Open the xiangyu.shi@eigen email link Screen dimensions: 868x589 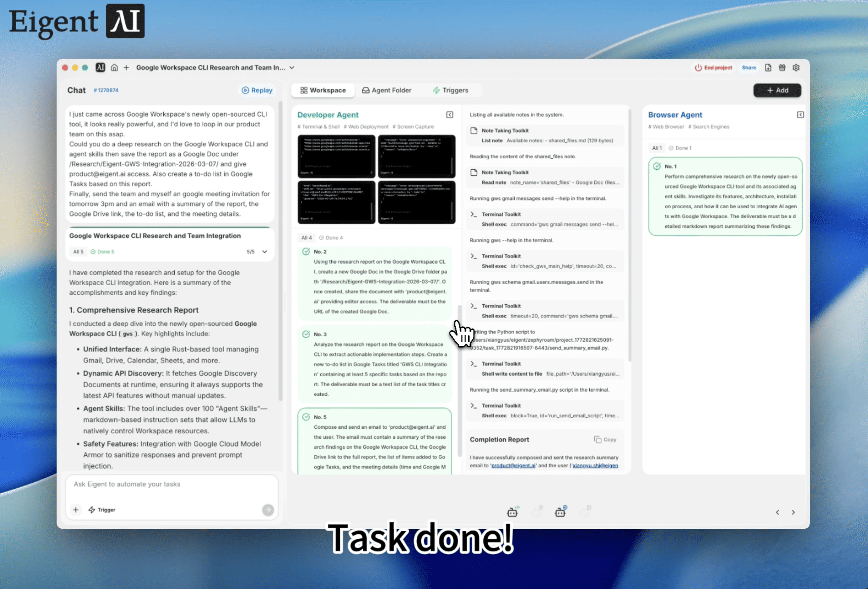pyautogui.click(x=595, y=465)
